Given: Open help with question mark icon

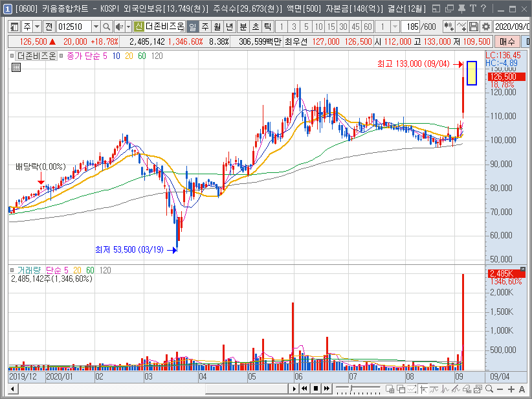Looking at the screenshot, I should click(484, 8).
